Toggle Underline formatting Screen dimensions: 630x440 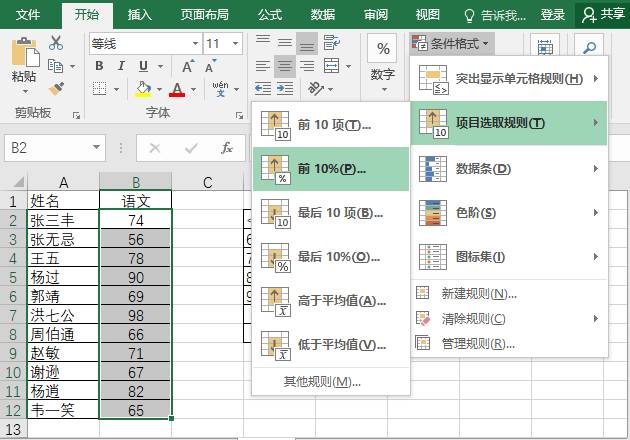click(143, 66)
